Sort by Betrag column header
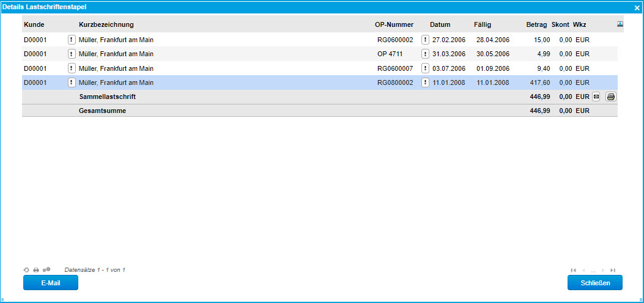The height and width of the screenshot is (303, 644). tap(537, 24)
